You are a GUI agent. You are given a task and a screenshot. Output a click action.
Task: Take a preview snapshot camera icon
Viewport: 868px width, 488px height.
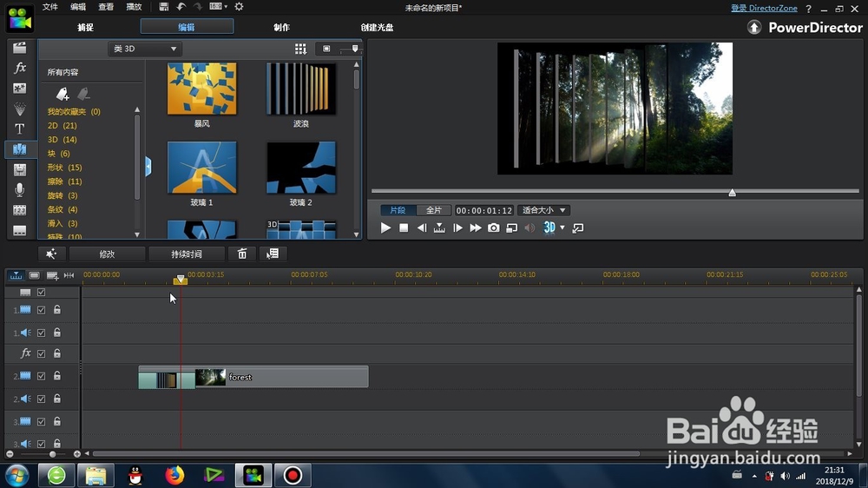coord(493,228)
